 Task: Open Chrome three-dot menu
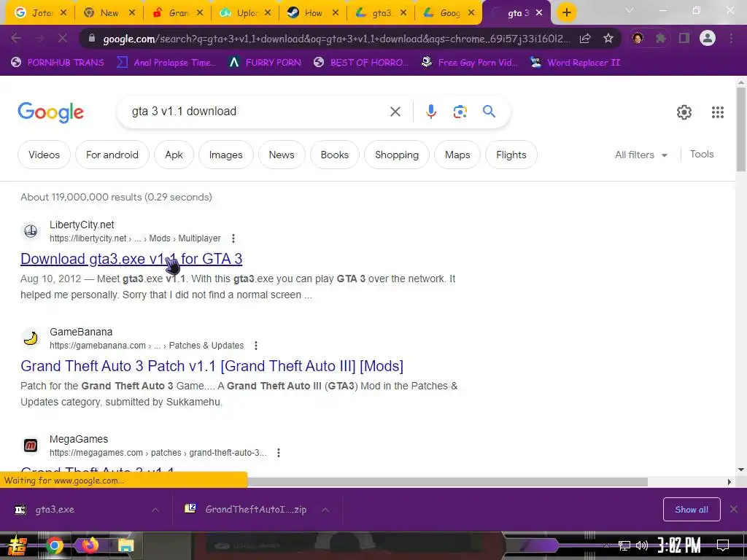(731, 38)
